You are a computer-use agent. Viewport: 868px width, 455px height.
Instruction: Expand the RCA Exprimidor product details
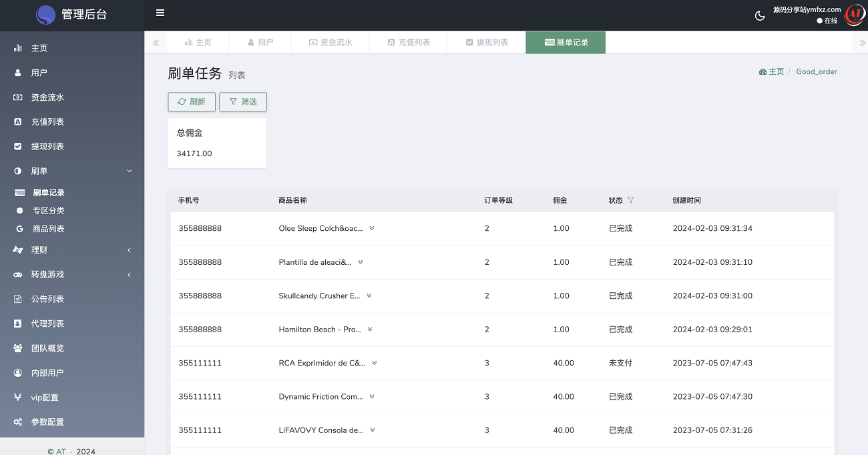tap(375, 363)
